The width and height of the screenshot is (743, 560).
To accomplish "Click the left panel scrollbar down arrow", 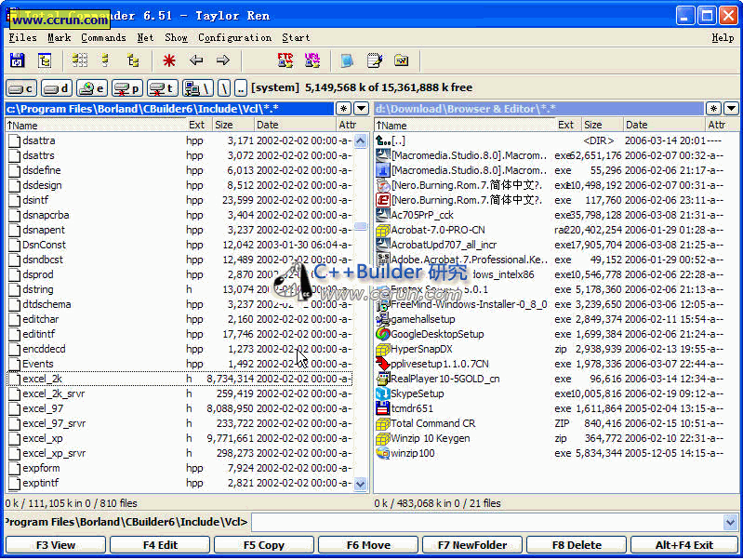I will (361, 484).
